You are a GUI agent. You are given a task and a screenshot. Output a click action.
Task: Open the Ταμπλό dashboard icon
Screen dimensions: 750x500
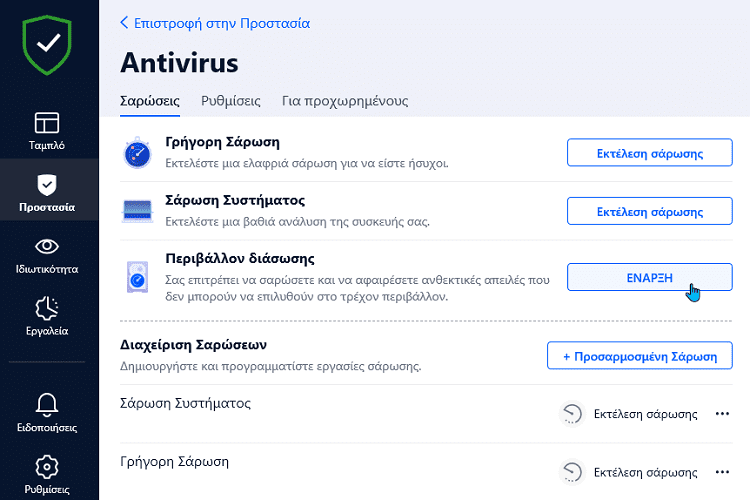(x=47, y=122)
